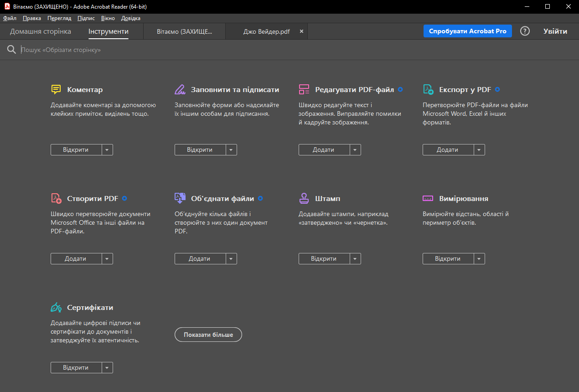
Task: Open the Файл menu
Action: [10, 18]
